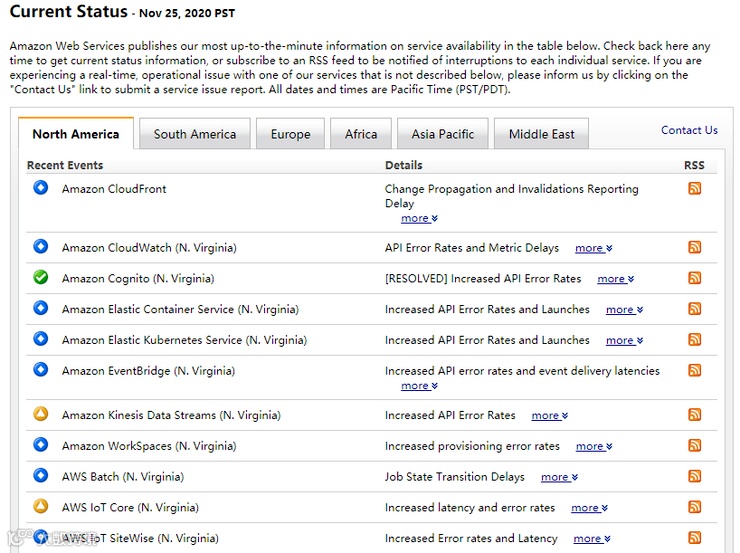740x553 pixels.
Task: Expand Job State Transition Delays details
Action: click(x=559, y=478)
